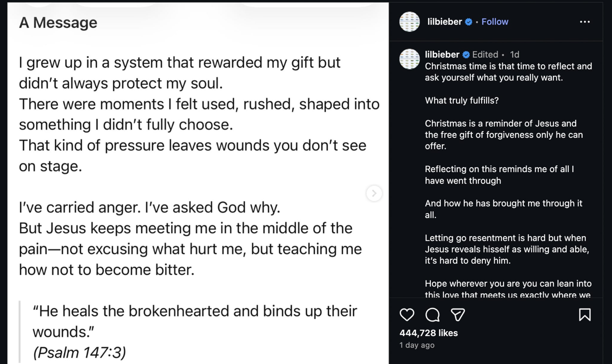Share the post using the paper plane icon
This screenshot has height=364, width=612.
457,314
